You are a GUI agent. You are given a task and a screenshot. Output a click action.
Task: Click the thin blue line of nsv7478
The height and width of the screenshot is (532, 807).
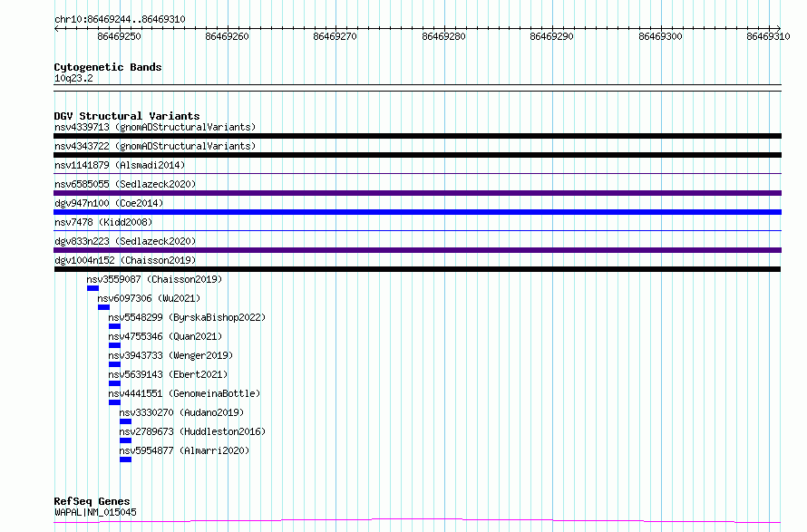coord(417,230)
